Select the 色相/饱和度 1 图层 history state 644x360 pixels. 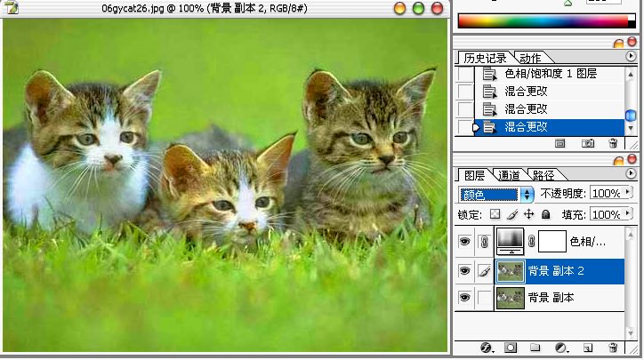click(x=551, y=75)
